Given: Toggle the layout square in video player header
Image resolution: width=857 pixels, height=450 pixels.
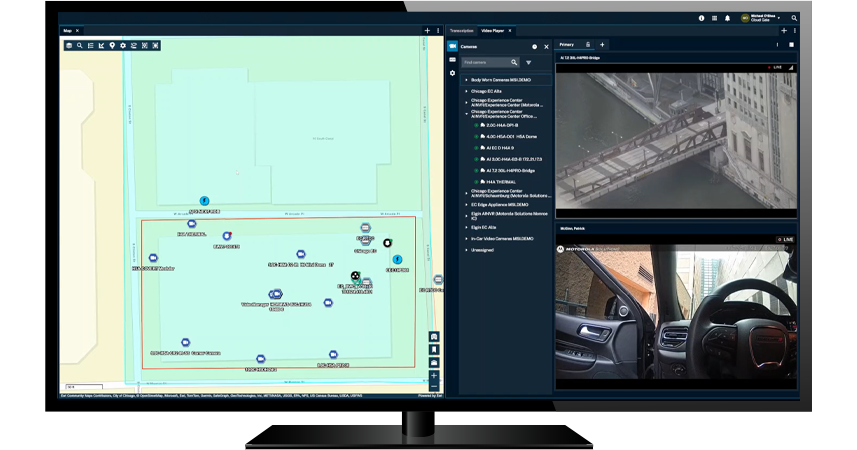Looking at the screenshot, I should click(x=791, y=45).
